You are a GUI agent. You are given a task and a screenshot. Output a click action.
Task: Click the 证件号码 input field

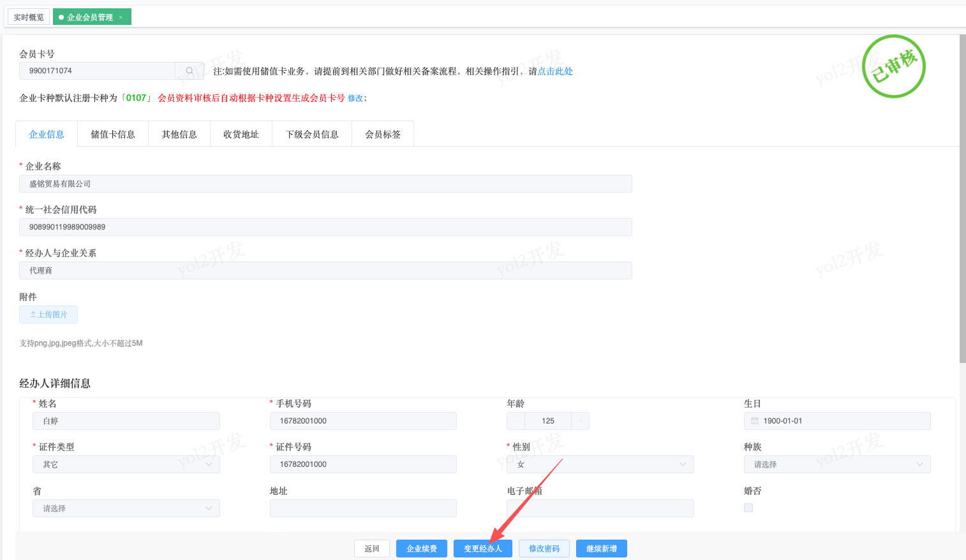pos(363,464)
